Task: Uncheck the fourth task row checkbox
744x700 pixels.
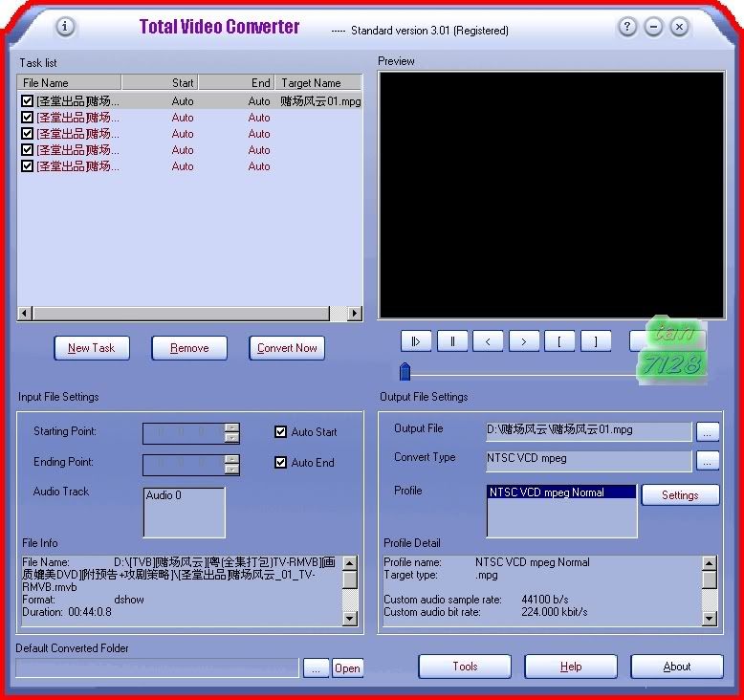Action: click(x=27, y=150)
